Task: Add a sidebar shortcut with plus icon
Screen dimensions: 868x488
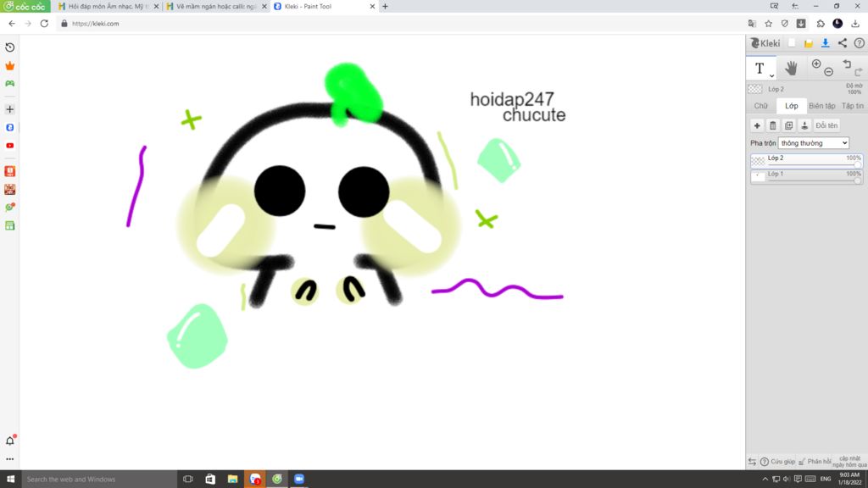Action: point(10,109)
